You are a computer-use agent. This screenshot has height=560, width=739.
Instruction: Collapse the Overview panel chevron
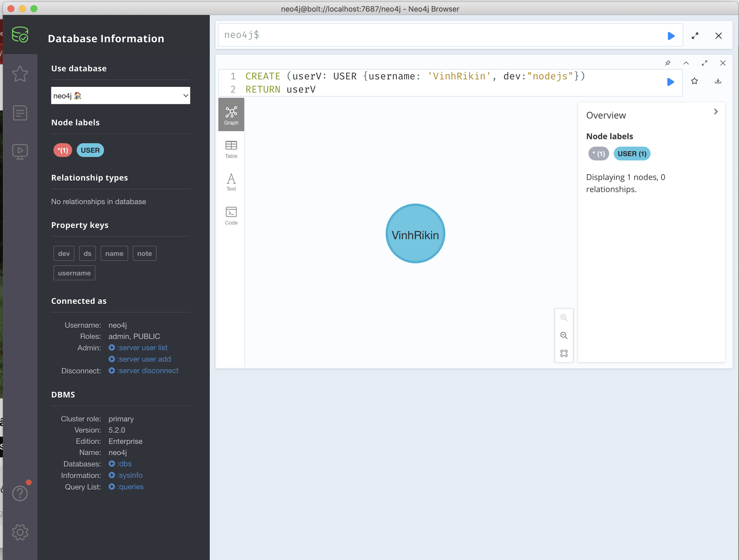click(x=716, y=112)
